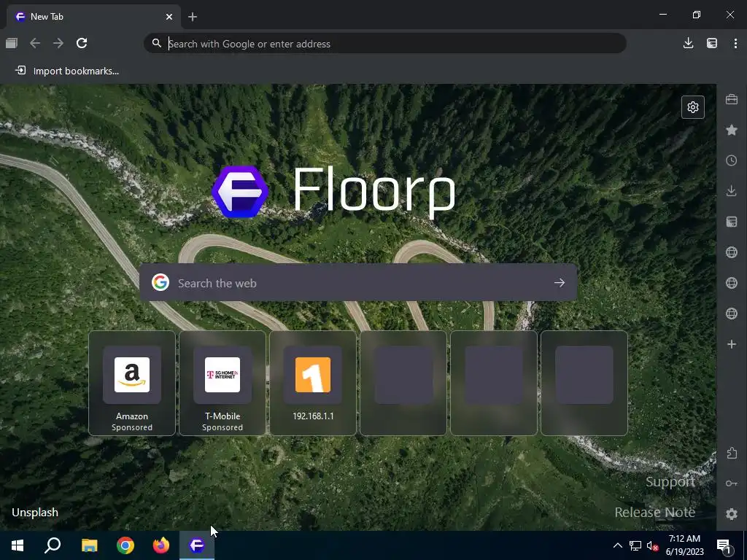747x560 pixels.
Task: Open the Floorp application menu
Action: pos(735,43)
